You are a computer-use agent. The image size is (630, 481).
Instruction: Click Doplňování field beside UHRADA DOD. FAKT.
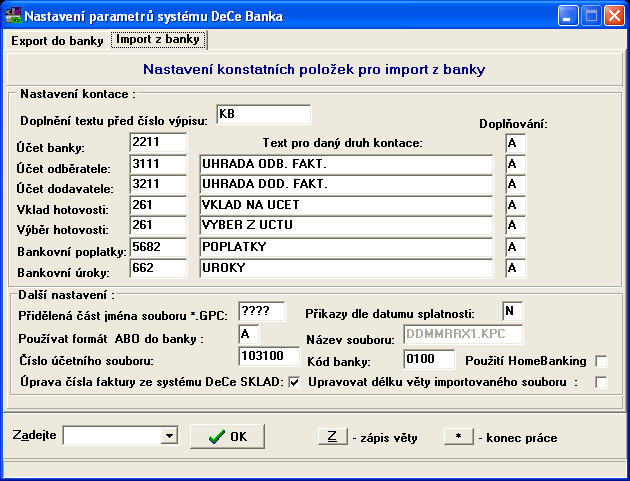[x=515, y=184]
